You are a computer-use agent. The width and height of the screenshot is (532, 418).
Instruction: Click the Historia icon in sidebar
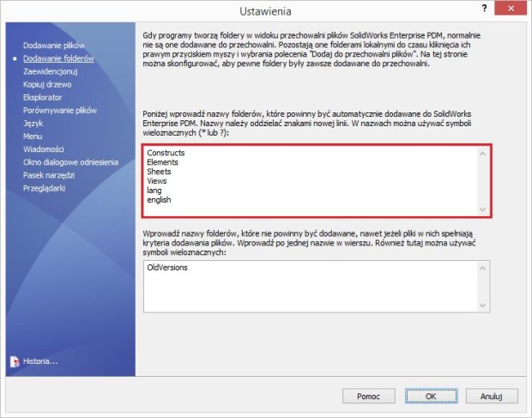15,361
